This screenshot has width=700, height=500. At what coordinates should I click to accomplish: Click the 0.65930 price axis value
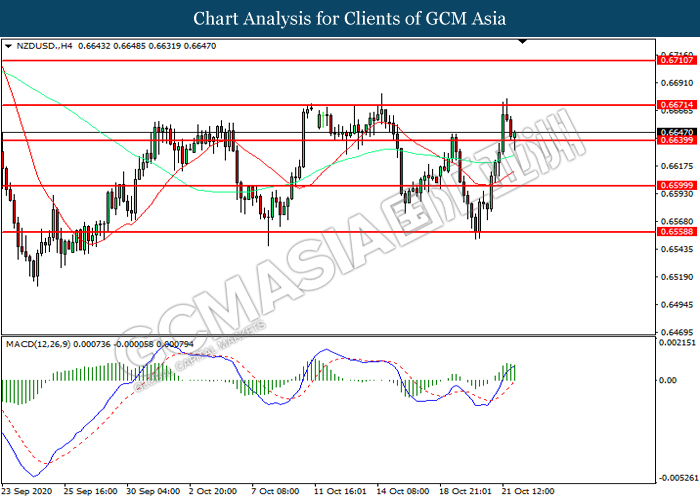676,194
